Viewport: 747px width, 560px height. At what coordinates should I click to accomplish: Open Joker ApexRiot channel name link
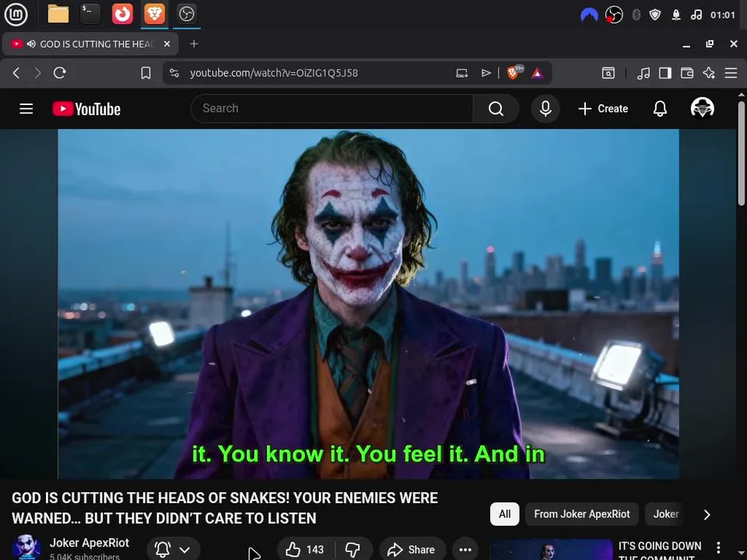click(89, 543)
